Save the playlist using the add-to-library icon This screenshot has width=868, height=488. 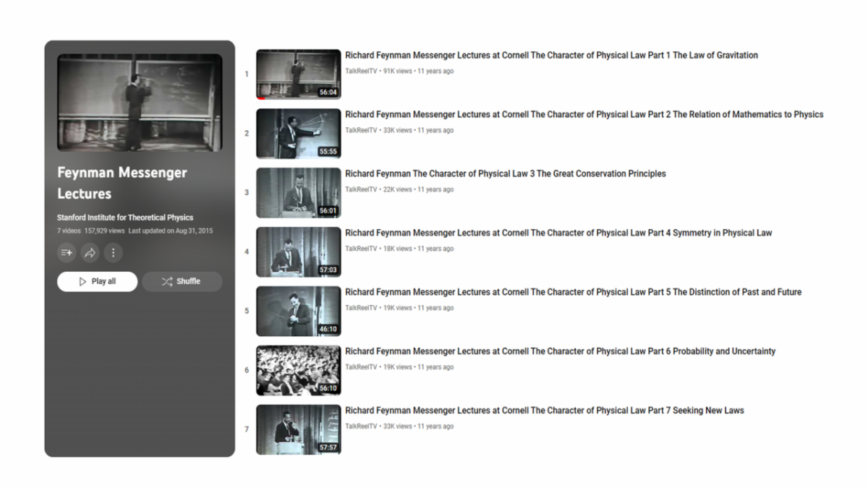tap(66, 252)
